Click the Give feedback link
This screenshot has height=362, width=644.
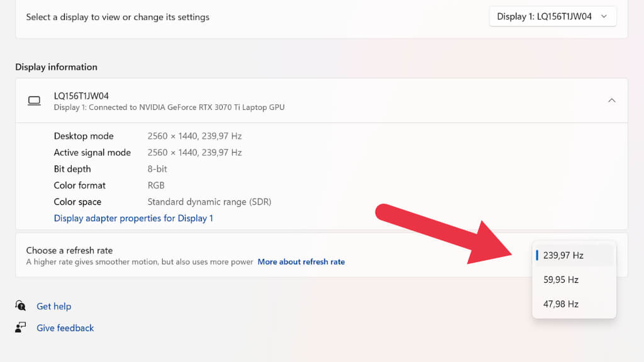pos(65,327)
